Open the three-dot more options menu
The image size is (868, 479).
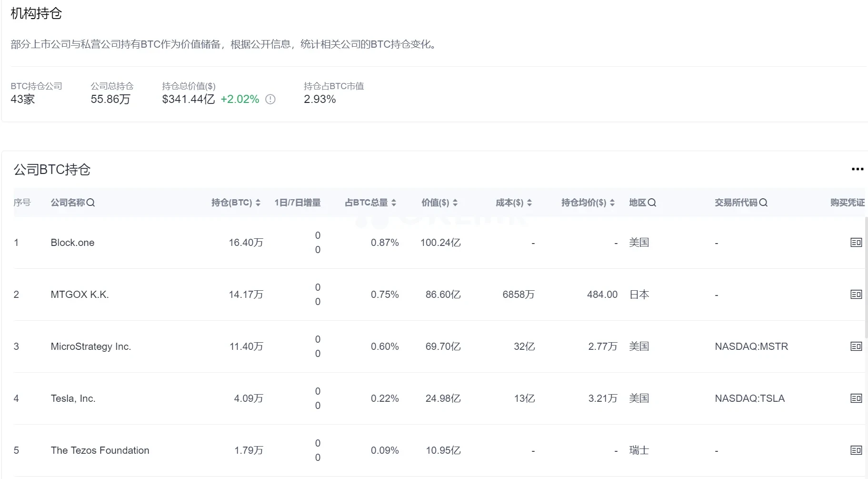tap(857, 169)
